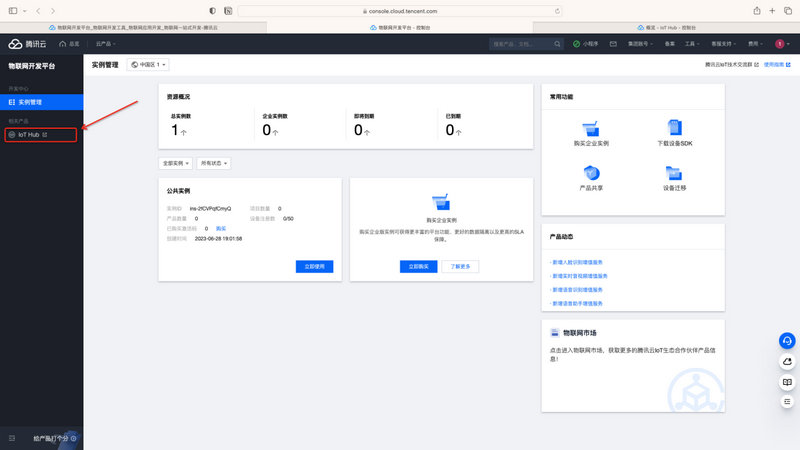Click the blue customer service headset icon
Viewport: 800px width, 450px height.
click(787, 340)
